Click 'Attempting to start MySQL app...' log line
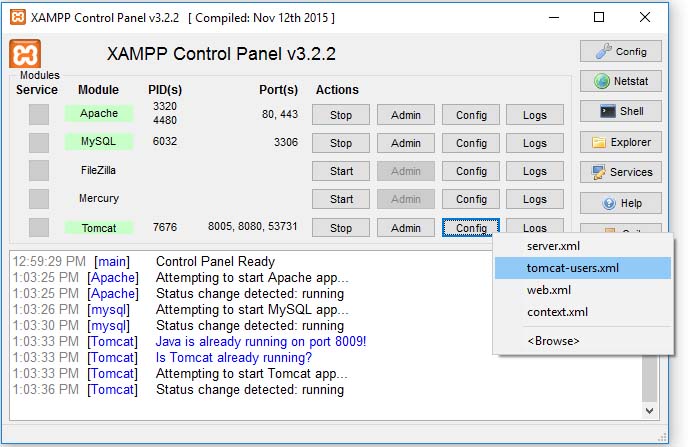 point(252,310)
